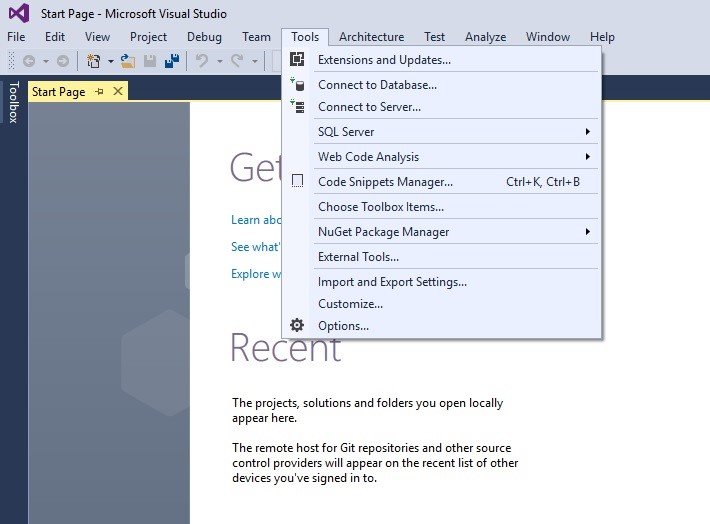Open the Redo history dropdown arrow
Image resolution: width=710 pixels, height=524 pixels.
point(254,61)
